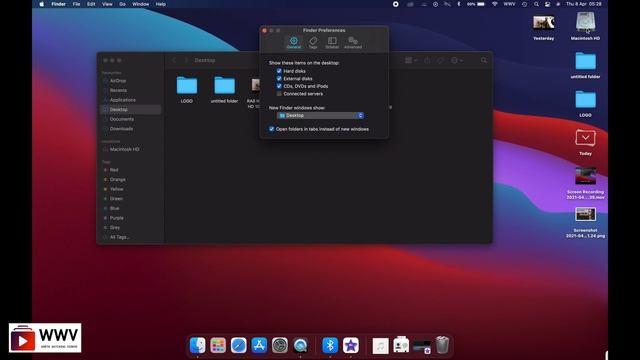
Task: Open the Tags preferences tab
Action: [313, 42]
